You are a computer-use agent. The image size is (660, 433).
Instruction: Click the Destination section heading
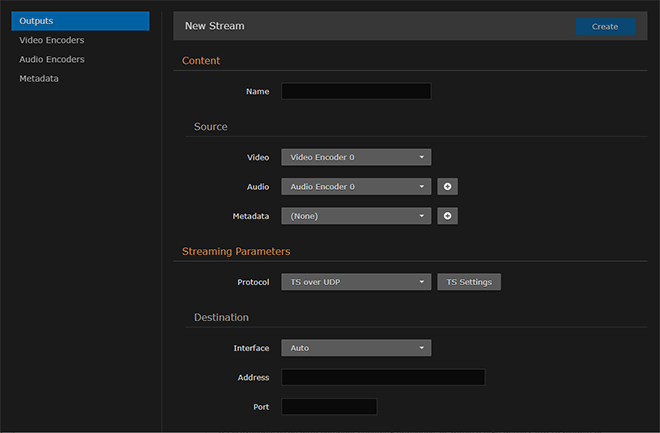221,317
